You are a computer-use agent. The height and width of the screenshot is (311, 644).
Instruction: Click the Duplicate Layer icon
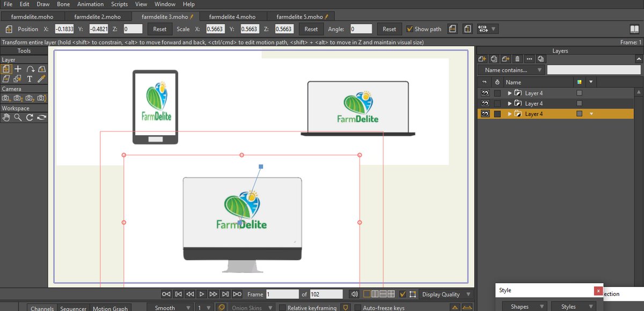coord(494,59)
